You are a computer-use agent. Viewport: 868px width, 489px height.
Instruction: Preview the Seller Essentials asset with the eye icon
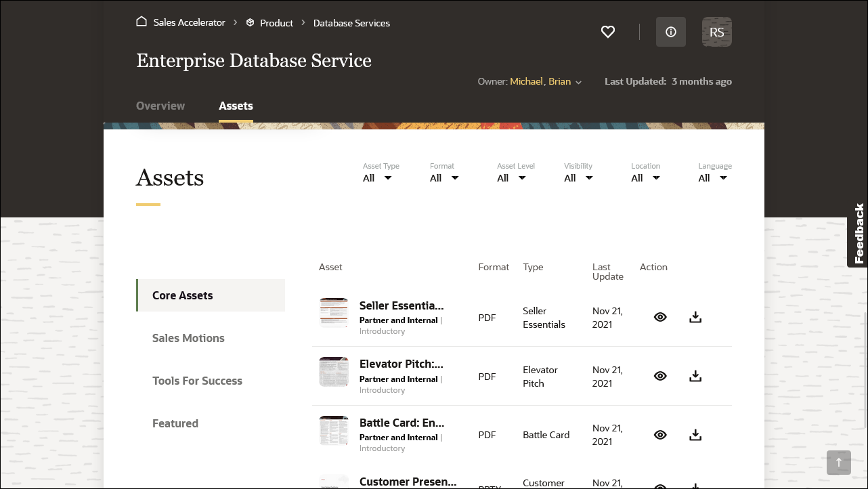(x=660, y=316)
